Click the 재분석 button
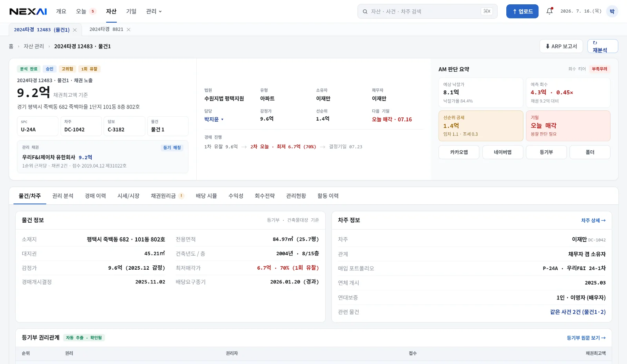Image resolution: width=627 pixels, height=364 pixels. 603,46
